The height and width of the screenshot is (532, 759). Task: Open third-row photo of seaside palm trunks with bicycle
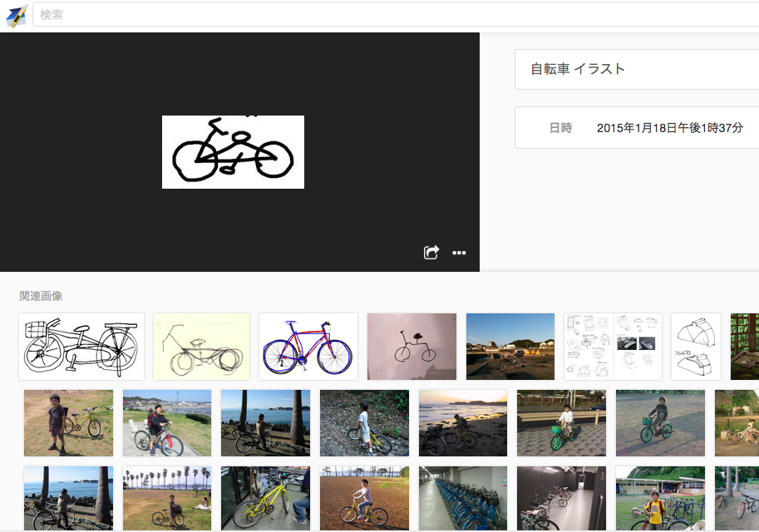point(68,498)
